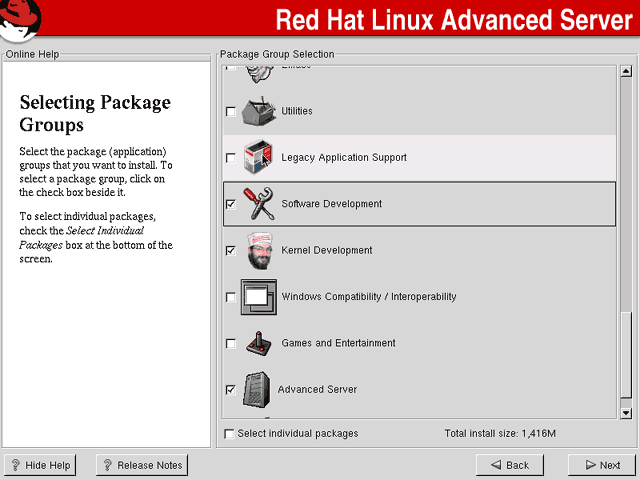Enable the Utilities checkbox

coord(231,111)
